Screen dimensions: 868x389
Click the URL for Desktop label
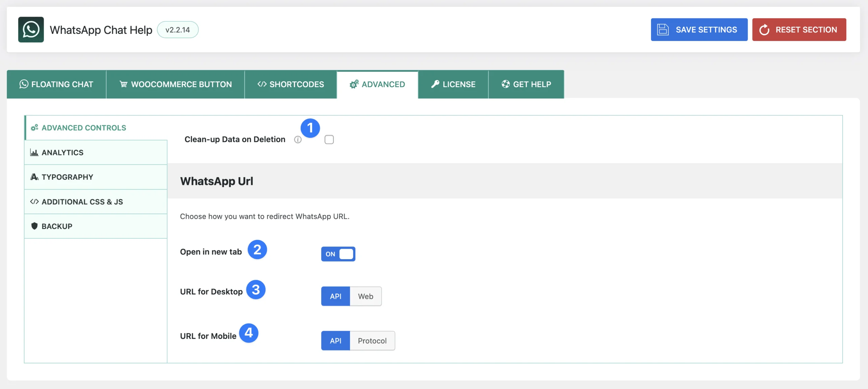[211, 292]
